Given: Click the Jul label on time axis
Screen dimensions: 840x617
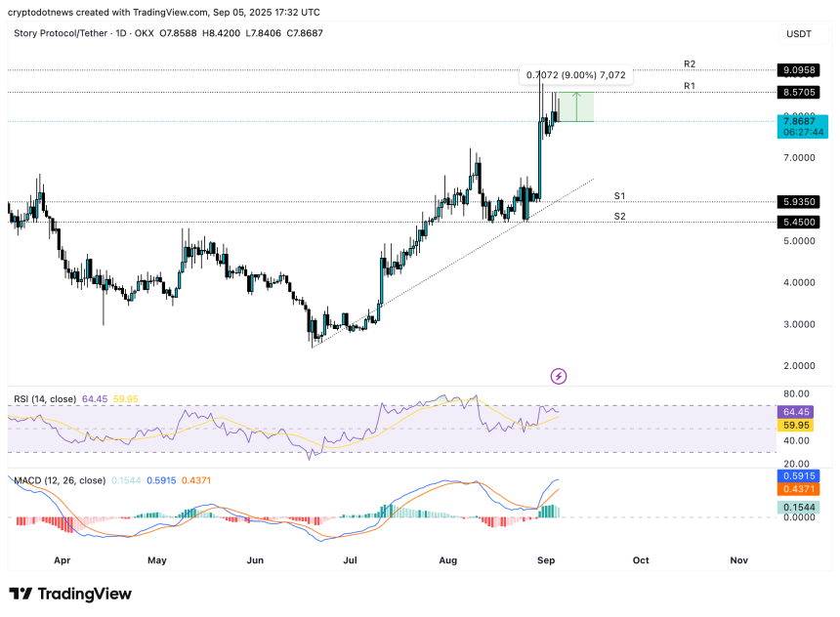Looking at the screenshot, I should coord(350,560).
